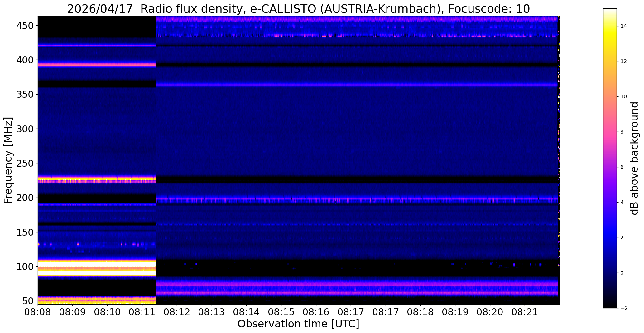Click the 08:20 time tick label
The image size is (644, 333).
pos(490,312)
